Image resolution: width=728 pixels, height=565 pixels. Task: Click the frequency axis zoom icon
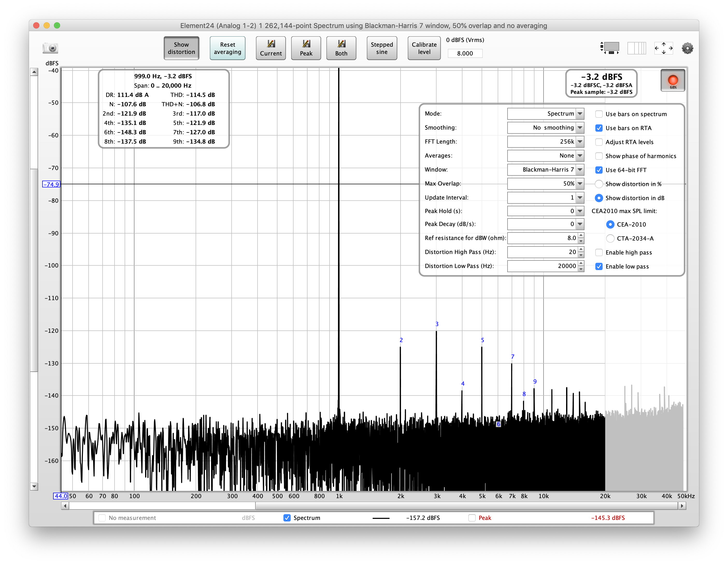(636, 48)
